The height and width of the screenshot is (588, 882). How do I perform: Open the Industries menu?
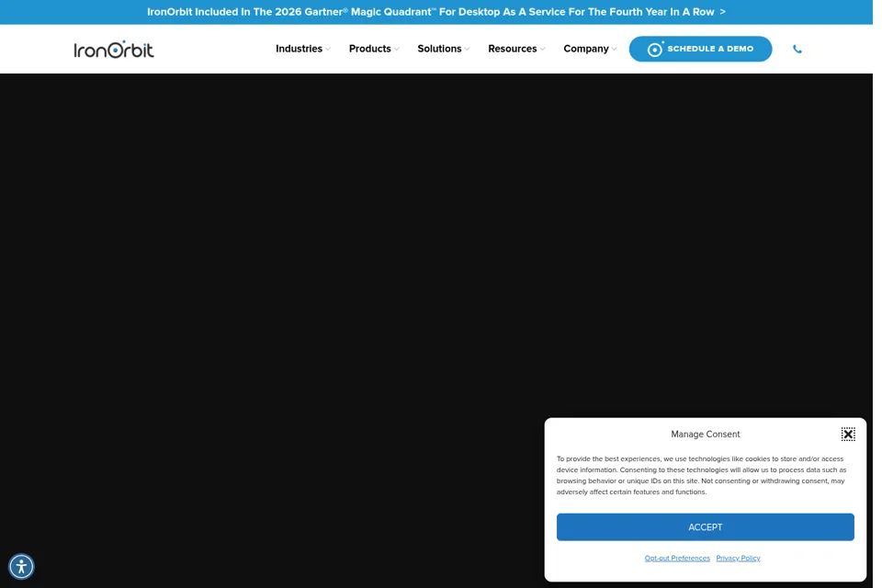(299, 49)
